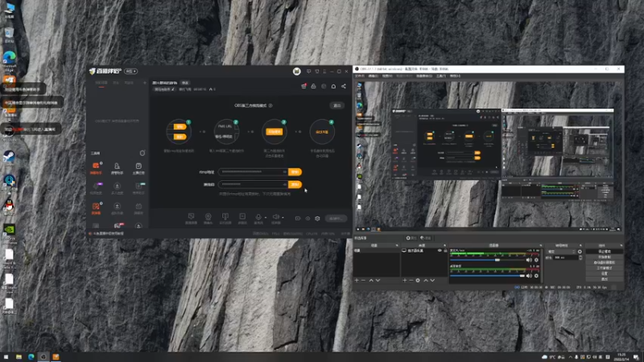Open the Sources dock header menu in OBS
The width and height of the screenshot is (644, 362).
pyautogui.click(x=444, y=245)
